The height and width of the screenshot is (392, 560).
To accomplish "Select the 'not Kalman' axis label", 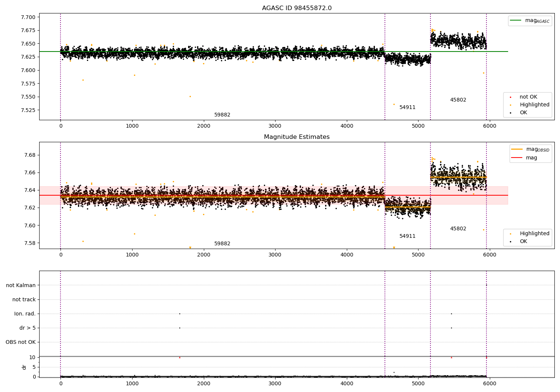I will (x=21, y=286).
